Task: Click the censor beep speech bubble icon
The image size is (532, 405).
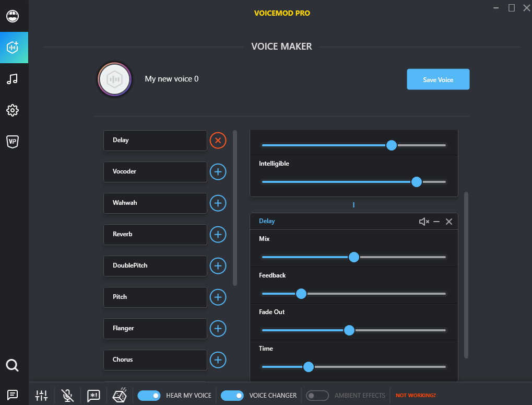Action: (x=93, y=395)
